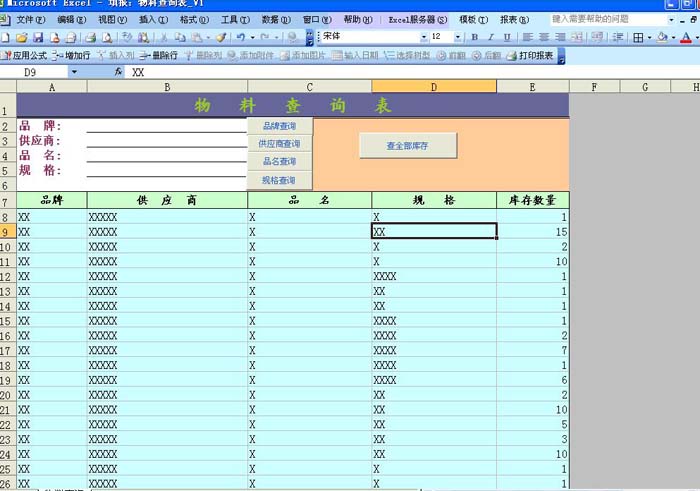Click the 增加行 add row icon
The width and height of the screenshot is (700, 491).
click(x=71, y=56)
